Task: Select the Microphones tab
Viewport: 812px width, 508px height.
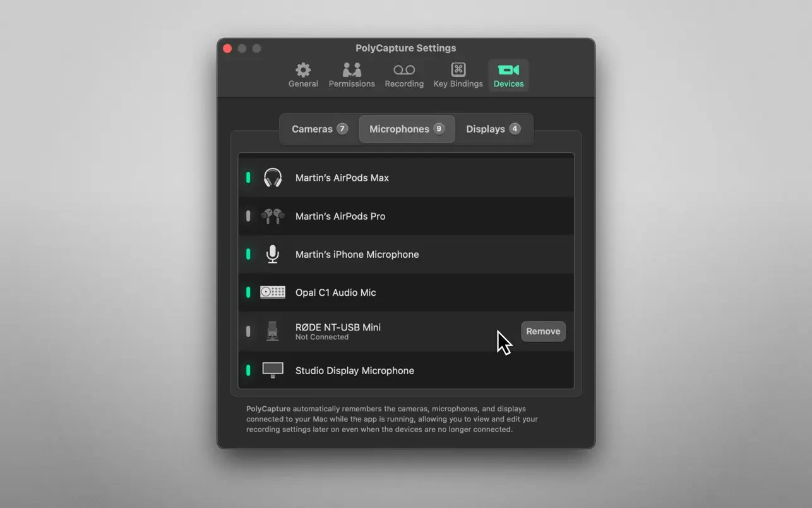Action: (407, 129)
